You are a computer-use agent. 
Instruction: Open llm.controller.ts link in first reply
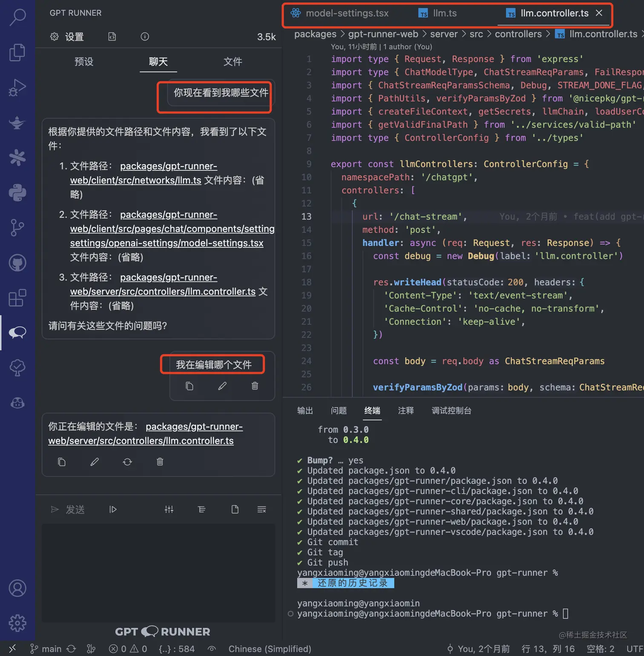[x=162, y=284]
